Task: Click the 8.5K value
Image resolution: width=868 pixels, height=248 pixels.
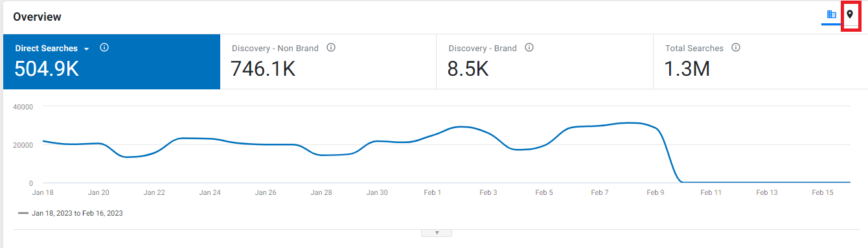Action: pos(468,69)
